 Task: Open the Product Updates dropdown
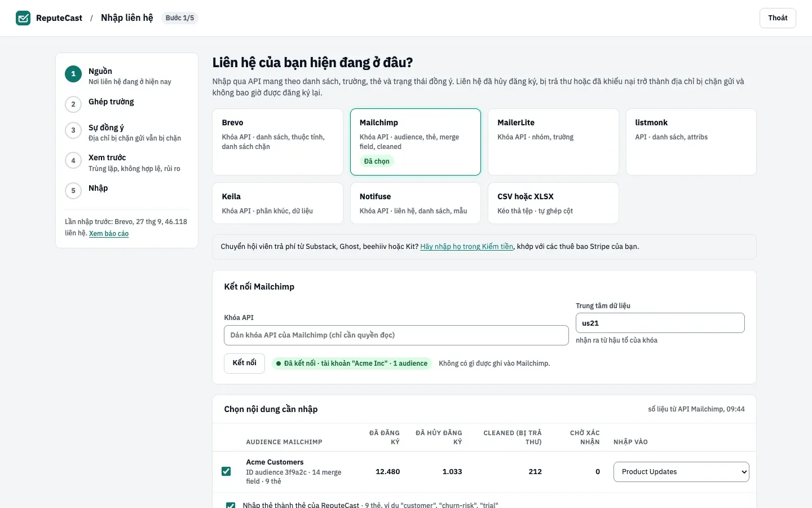pos(681,472)
